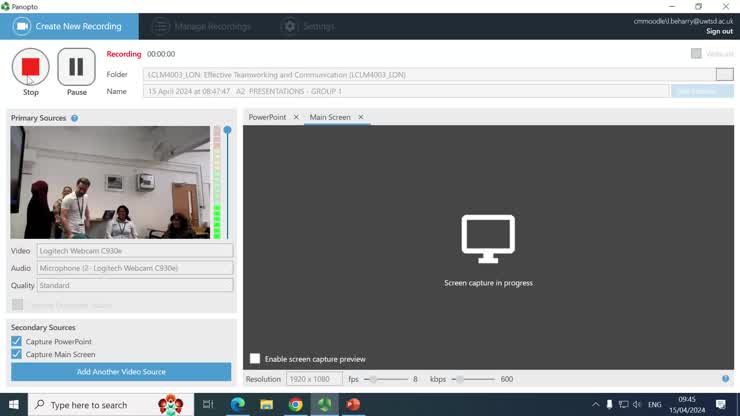Click the help icon beside the kbps slider

point(726,379)
